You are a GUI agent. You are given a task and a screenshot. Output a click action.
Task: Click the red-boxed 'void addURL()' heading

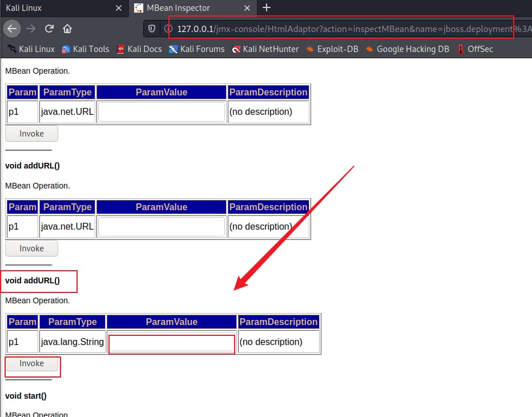click(x=33, y=280)
